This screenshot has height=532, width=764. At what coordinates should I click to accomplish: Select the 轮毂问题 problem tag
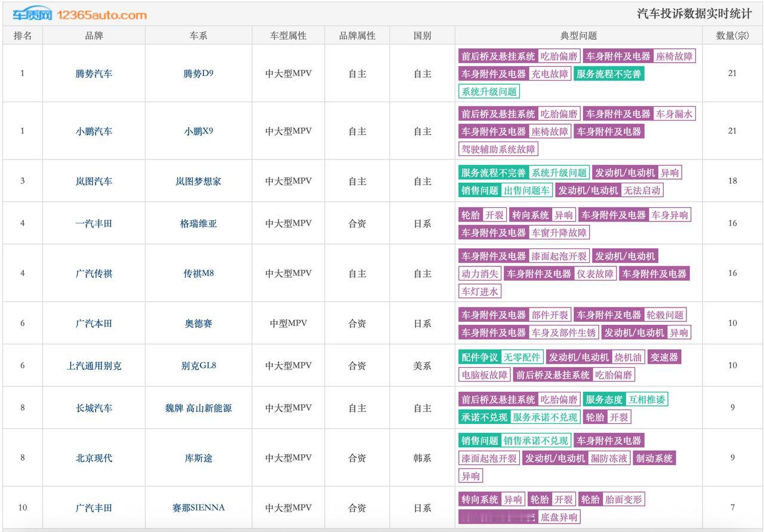(665, 315)
